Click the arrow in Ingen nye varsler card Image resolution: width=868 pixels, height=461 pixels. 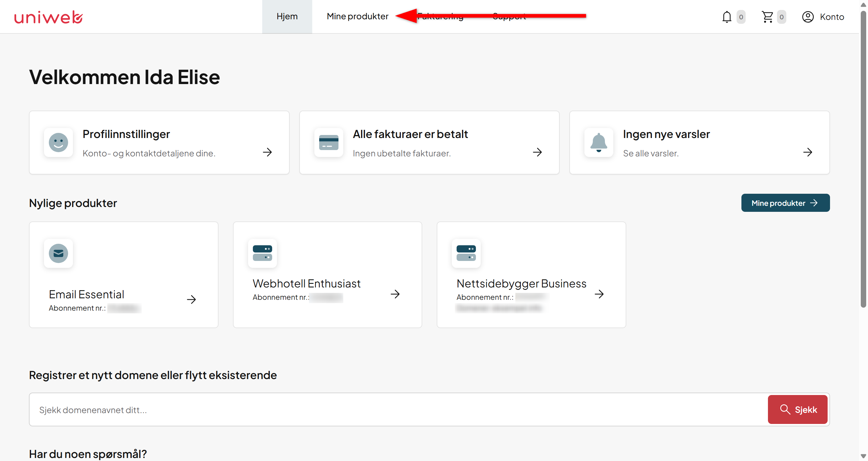tap(808, 152)
